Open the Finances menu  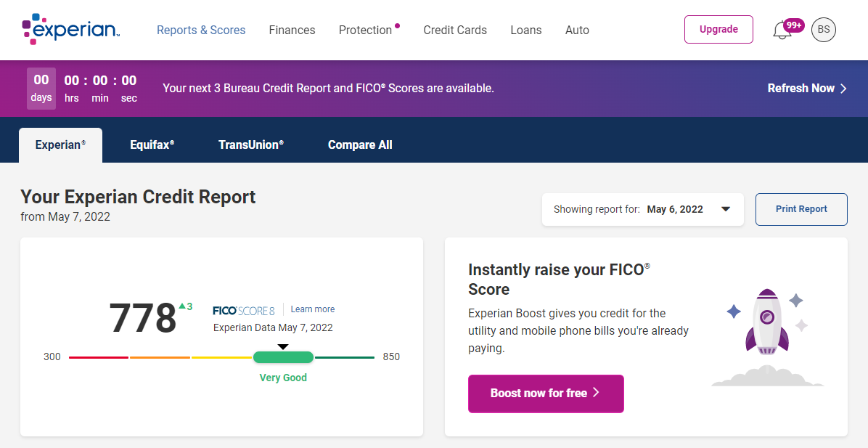292,30
